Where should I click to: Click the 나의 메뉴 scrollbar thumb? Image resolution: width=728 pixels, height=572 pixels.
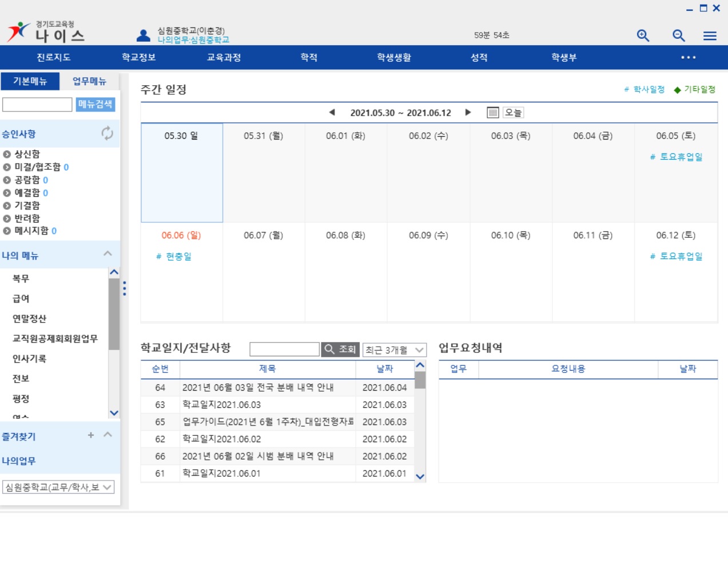pos(114,314)
